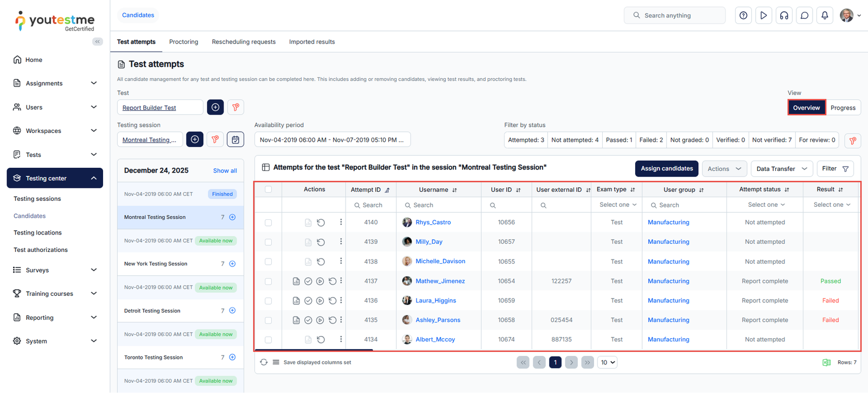This screenshot has width=868, height=393.
Task: Open three-dot menu for attempt 4140
Action: 341,222
